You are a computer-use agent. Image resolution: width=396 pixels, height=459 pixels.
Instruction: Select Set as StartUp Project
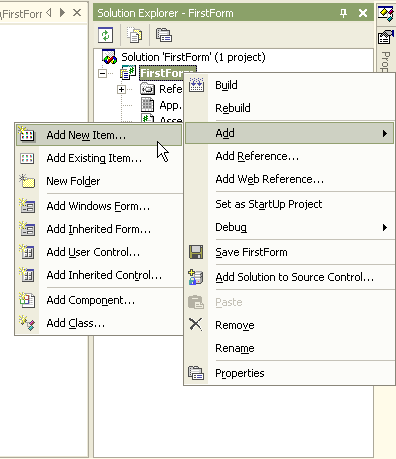point(269,204)
